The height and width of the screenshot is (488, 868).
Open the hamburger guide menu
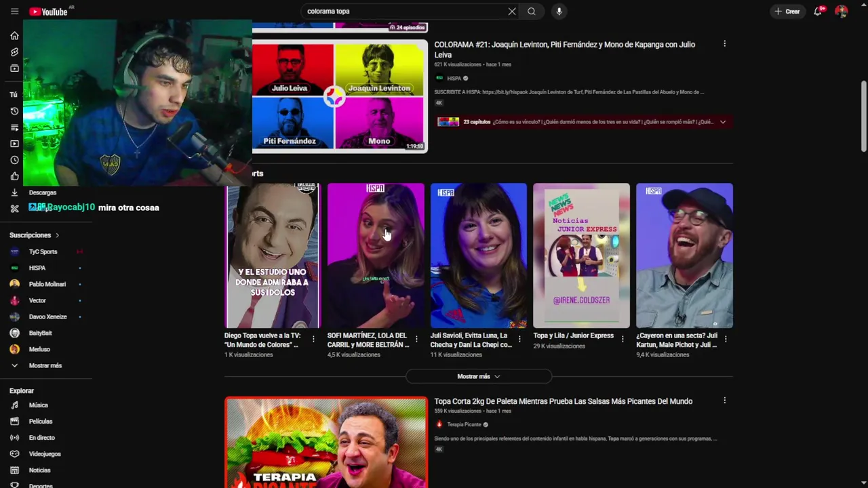[14, 12]
